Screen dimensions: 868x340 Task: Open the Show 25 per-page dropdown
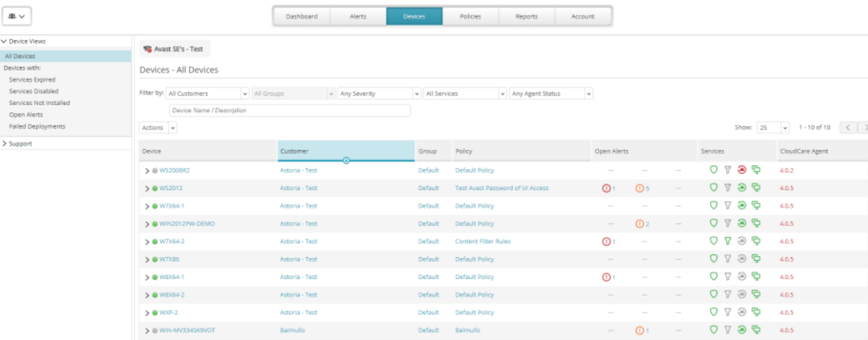click(773, 128)
